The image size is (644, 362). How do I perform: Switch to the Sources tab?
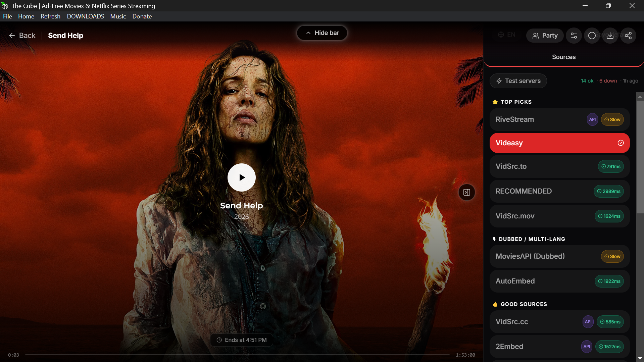tap(564, 57)
